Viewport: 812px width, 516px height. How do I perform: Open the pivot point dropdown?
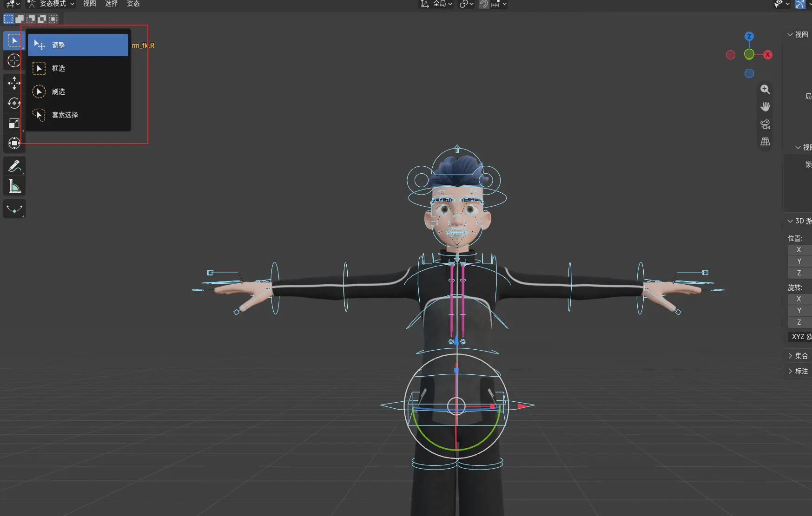466,4
